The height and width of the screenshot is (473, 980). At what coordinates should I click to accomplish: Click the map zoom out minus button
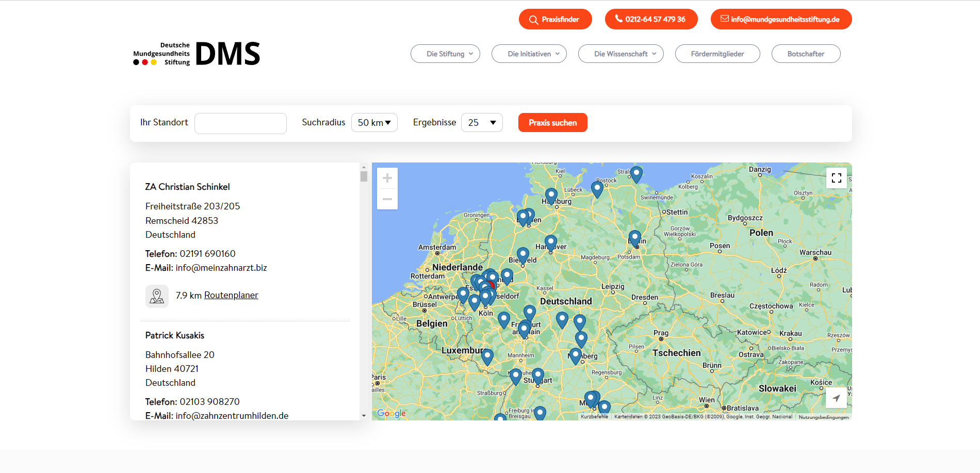[387, 199]
